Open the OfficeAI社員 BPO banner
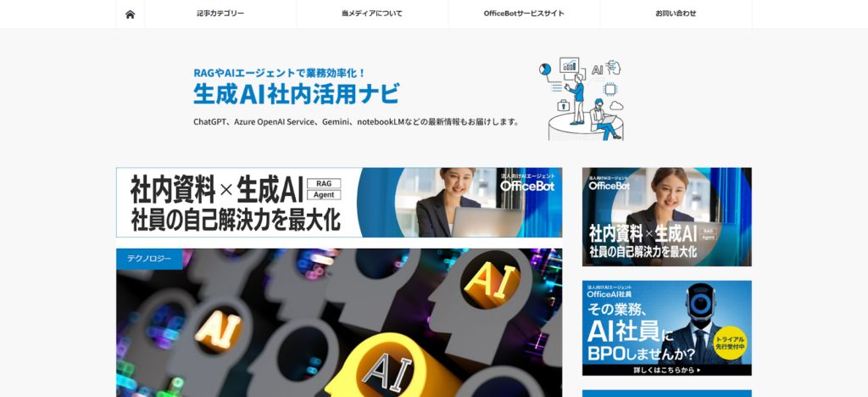This screenshot has height=397, width=868. [x=666, y=327]
